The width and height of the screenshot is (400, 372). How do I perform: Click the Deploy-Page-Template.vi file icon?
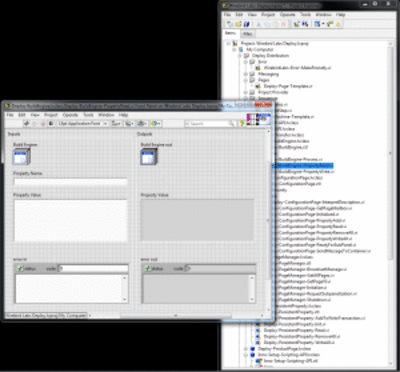tap(258, 86)
